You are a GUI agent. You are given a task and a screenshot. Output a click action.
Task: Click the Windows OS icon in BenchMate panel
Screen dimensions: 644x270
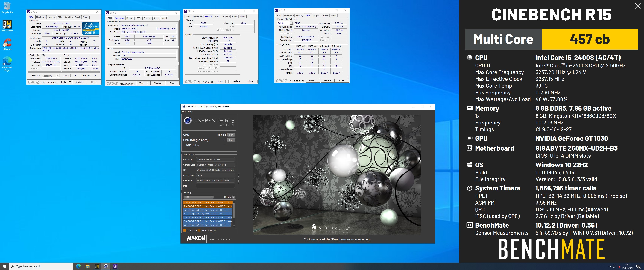tap(469, 165)
